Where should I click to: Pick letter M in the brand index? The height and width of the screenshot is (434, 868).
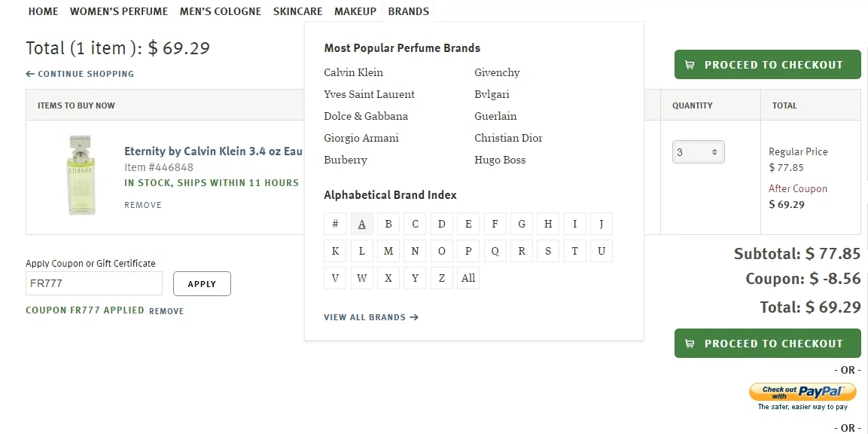388,251
